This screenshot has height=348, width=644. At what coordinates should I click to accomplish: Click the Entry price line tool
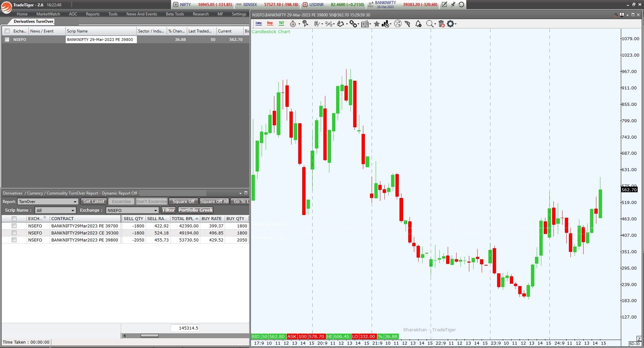pyautogui.click(x=259, y=23)
